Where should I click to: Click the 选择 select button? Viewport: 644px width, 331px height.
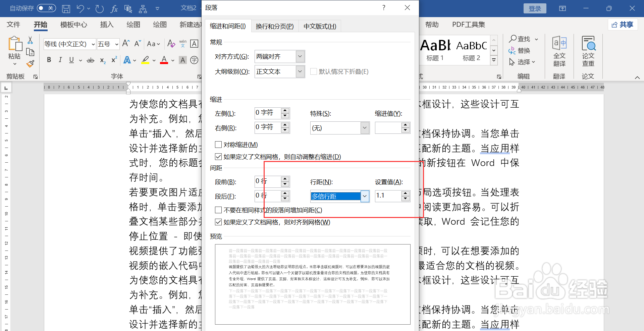click(x=522, y=62)
